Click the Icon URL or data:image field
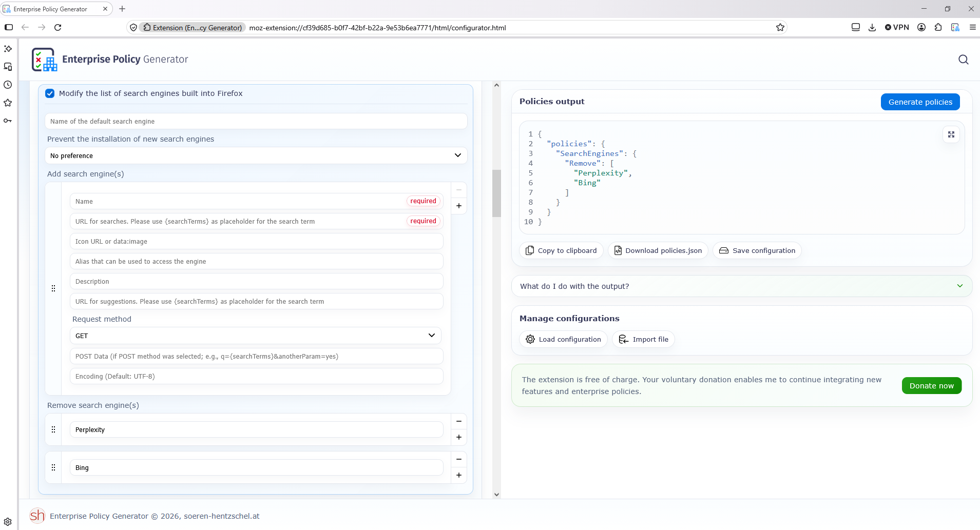 pos(256,241)
